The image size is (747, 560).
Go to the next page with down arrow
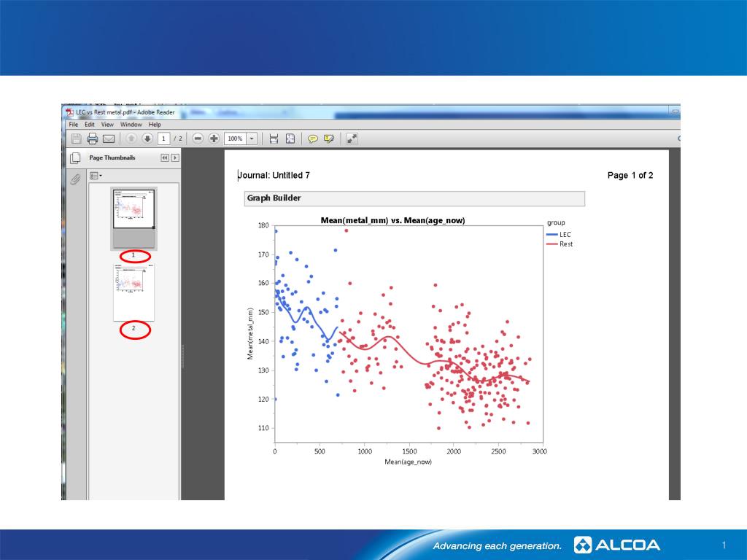click(147, 139)
